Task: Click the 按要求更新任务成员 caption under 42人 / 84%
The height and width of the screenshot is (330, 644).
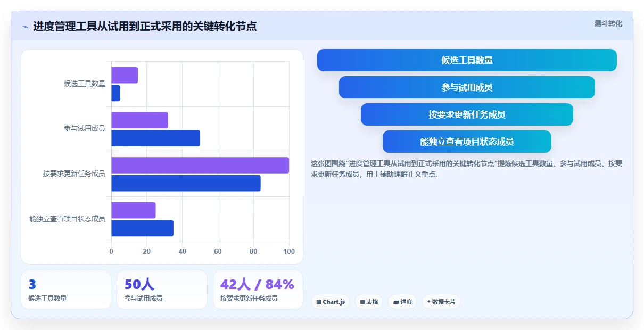Action: [249, 299]
